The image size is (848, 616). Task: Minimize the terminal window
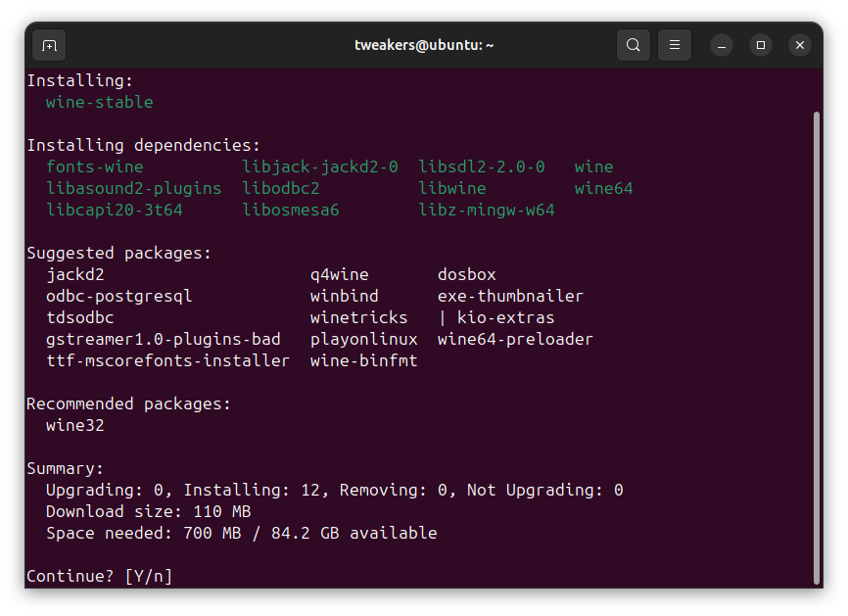click(722, 45)
